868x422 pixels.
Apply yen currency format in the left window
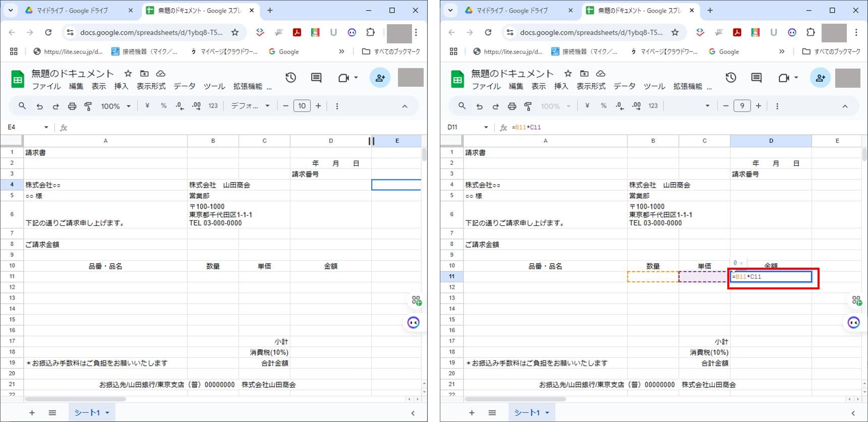point(147,106)
